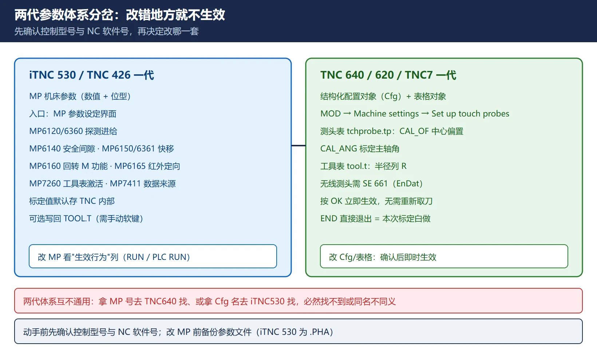
Task: Select heading iTNC 530 / TNC 426 一代
Action: point(92,75)
